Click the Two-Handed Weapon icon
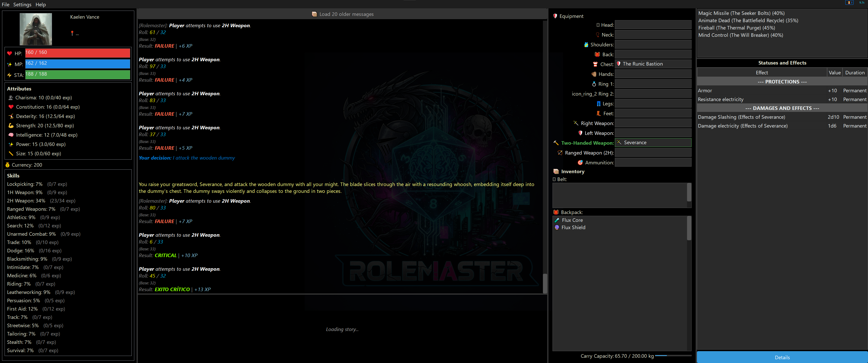The height and width of the screenshot is (363, 868). click(556, 143)
